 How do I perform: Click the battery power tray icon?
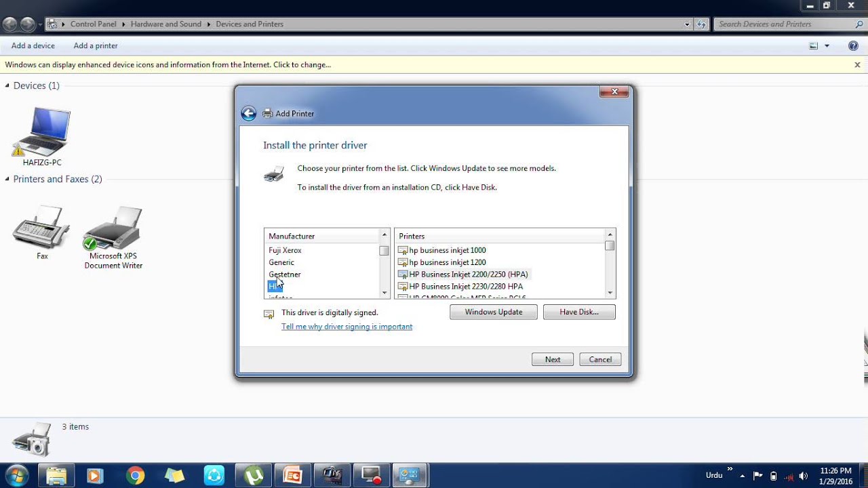pyautogui.click(x=774, y=476)
